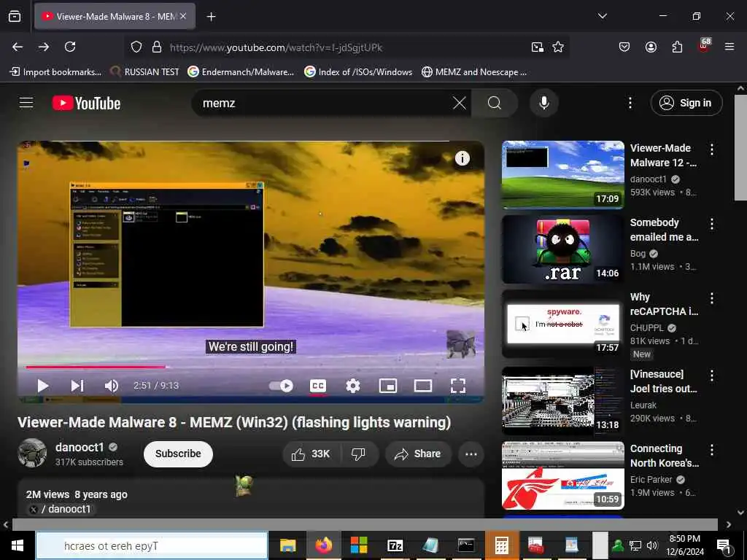Open the MEMZ and Noescape bookmark

coord(474,72)
